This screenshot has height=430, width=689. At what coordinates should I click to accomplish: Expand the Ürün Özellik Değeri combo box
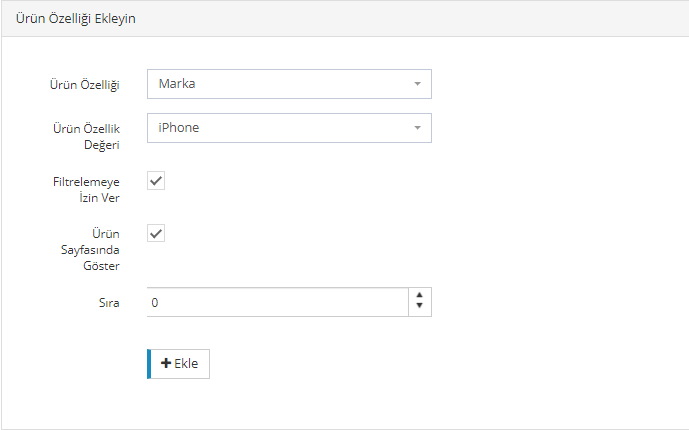coord(289,128)
